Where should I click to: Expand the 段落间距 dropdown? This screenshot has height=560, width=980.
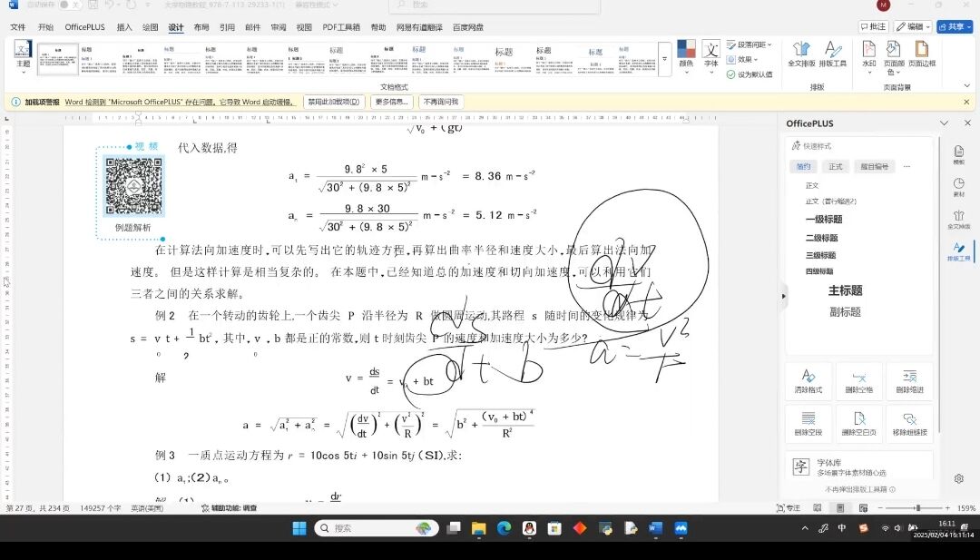(x=752, y=44)
